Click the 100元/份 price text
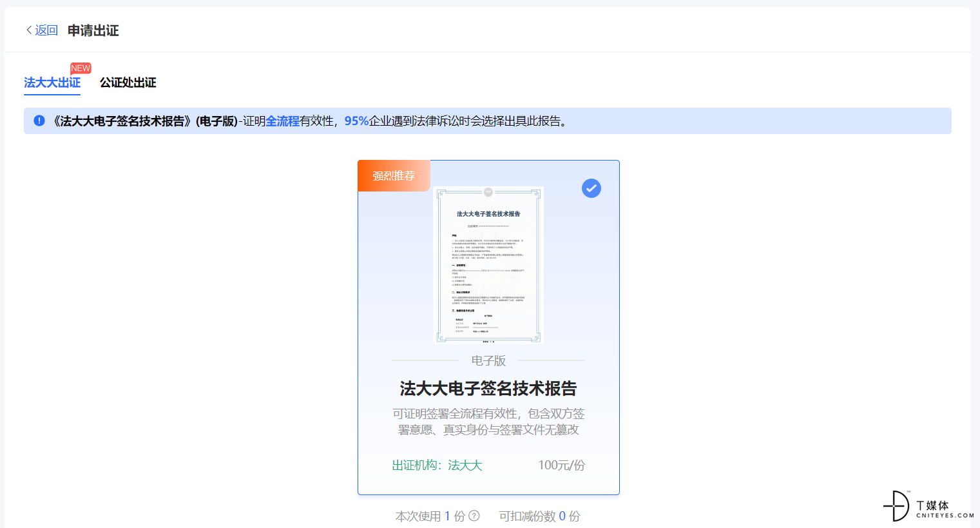The height and width of the screenshot is (528, 980). [x=561, y=465]
